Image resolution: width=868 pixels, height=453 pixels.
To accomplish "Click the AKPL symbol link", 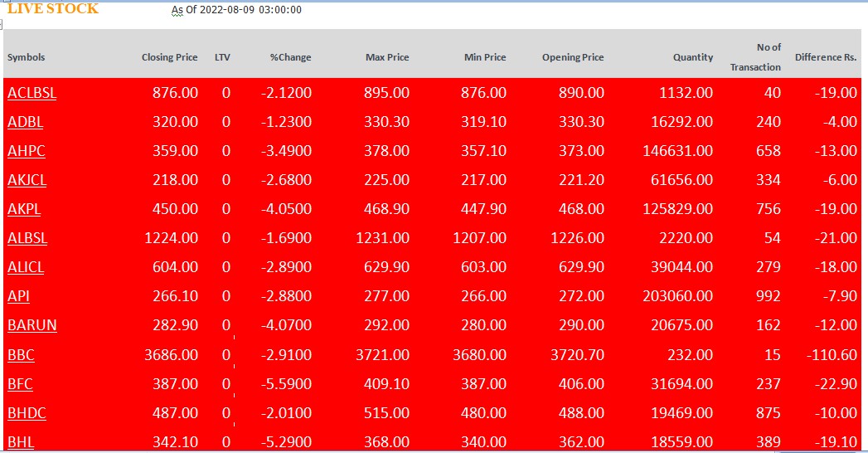I will pos(24,209).
